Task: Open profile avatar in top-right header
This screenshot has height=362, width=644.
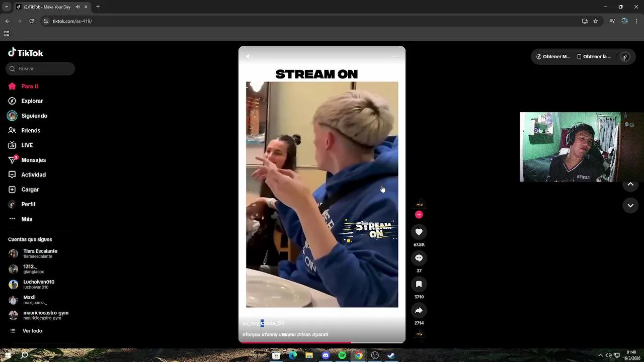Action: 625,57
